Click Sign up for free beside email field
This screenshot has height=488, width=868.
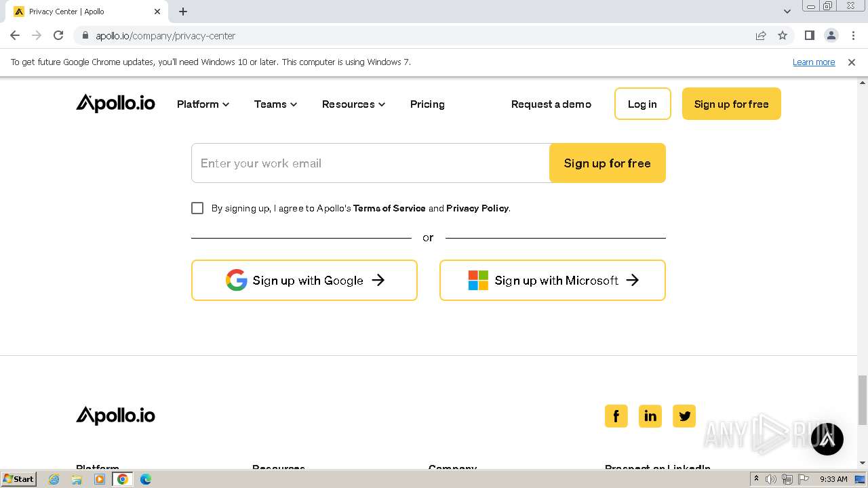point(607,163)
